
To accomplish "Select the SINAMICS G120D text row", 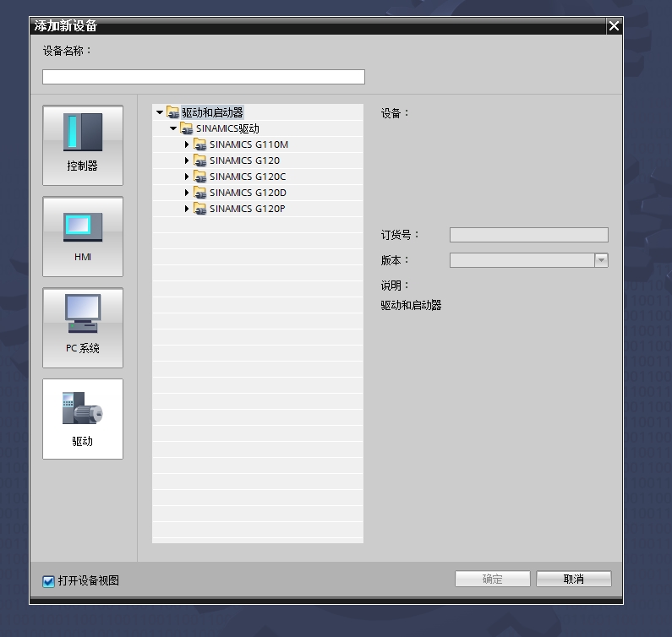I will click(248, 193).
